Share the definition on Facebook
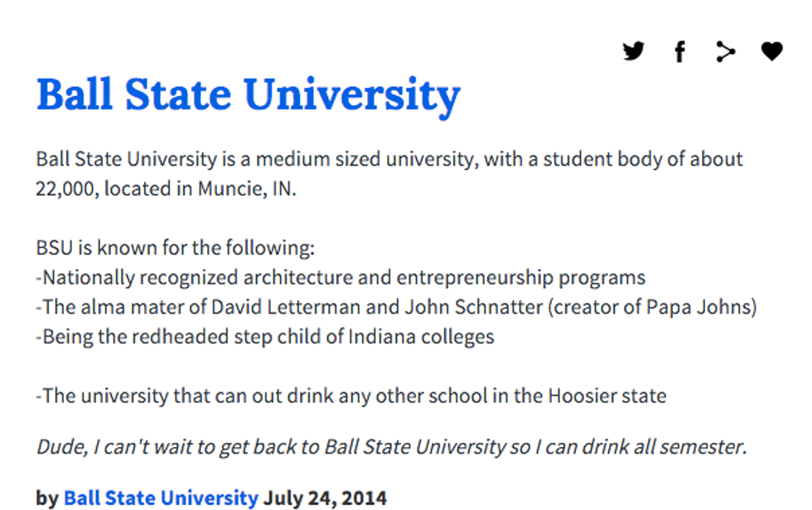 point(679,52)
